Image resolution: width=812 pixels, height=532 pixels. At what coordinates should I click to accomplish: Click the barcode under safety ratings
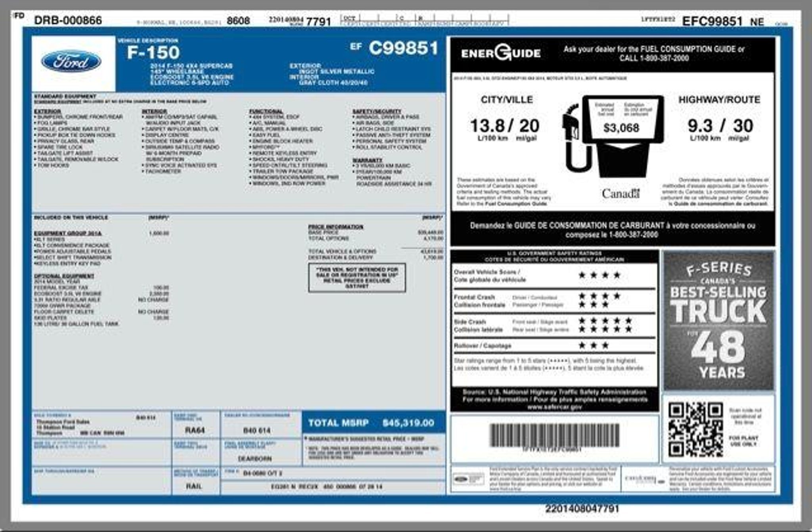tap(554, 436)
